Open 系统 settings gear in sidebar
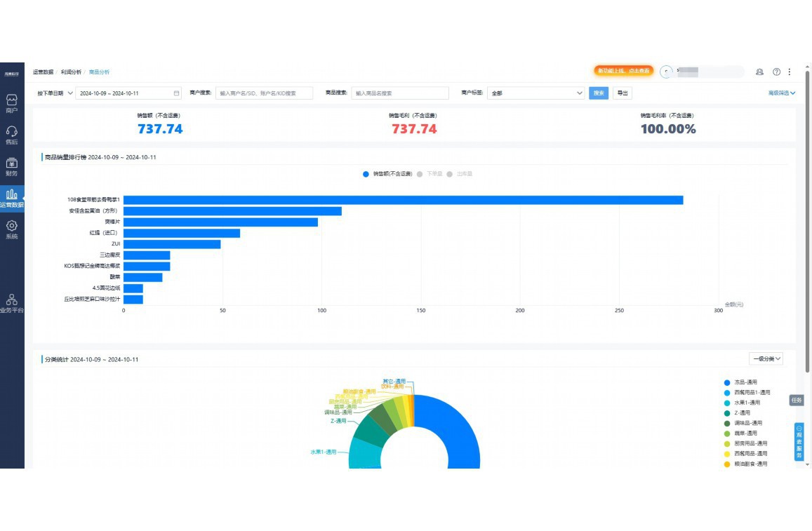Screen dimensions: 812x531 [x=12, y=229]
